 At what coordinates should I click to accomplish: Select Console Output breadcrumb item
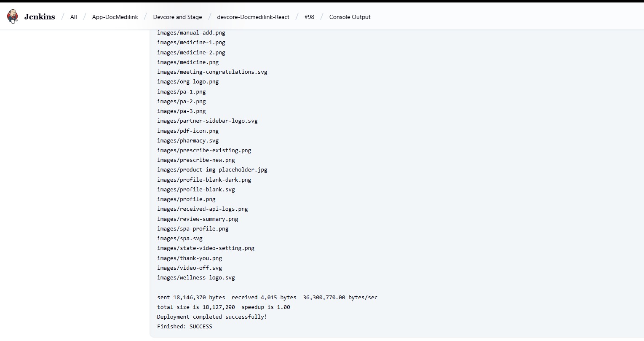point(350,17)
